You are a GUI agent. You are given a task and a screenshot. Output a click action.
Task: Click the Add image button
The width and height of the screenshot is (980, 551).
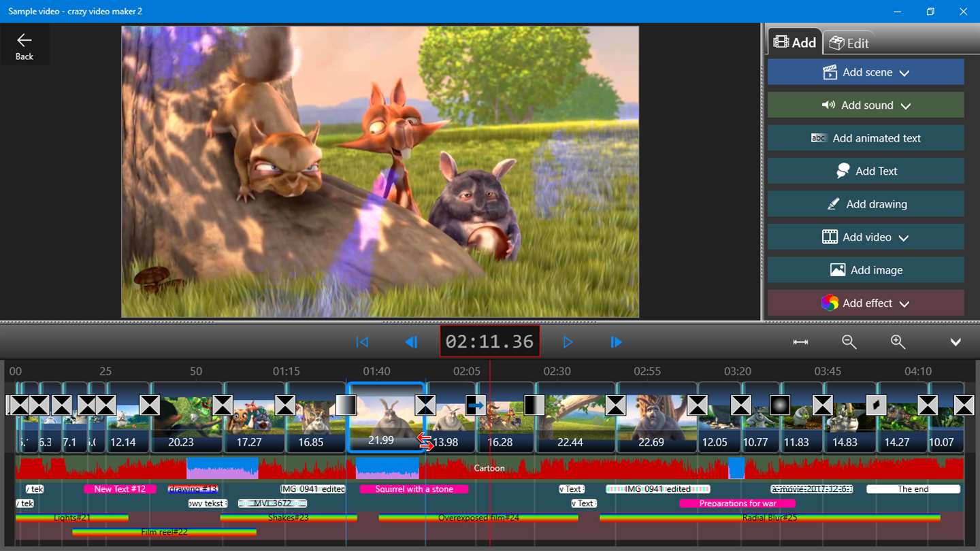click(866, 270)
